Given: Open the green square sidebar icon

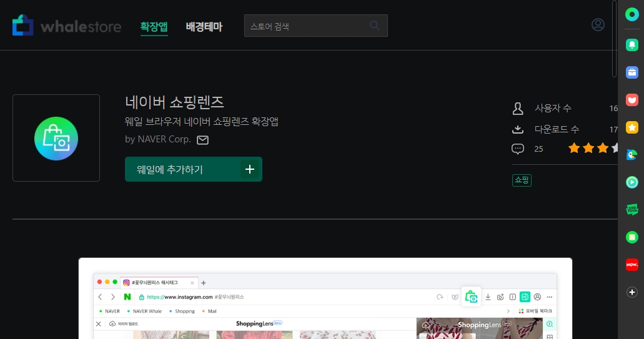Looking at the screenshot, I should click(x=632, y=237).
